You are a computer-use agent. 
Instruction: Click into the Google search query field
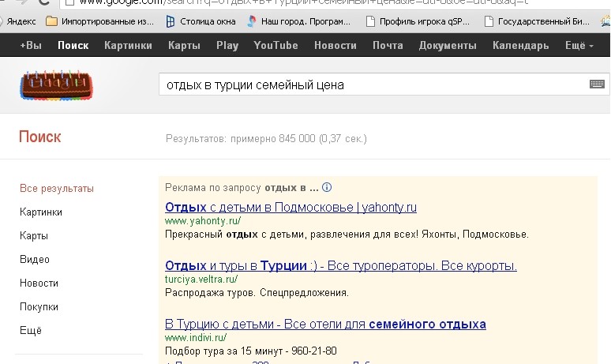click(374, 84)
